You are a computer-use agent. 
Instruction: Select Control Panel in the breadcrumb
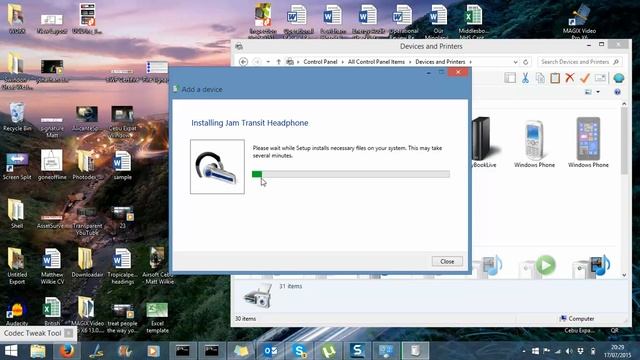(x=320, y=62)
